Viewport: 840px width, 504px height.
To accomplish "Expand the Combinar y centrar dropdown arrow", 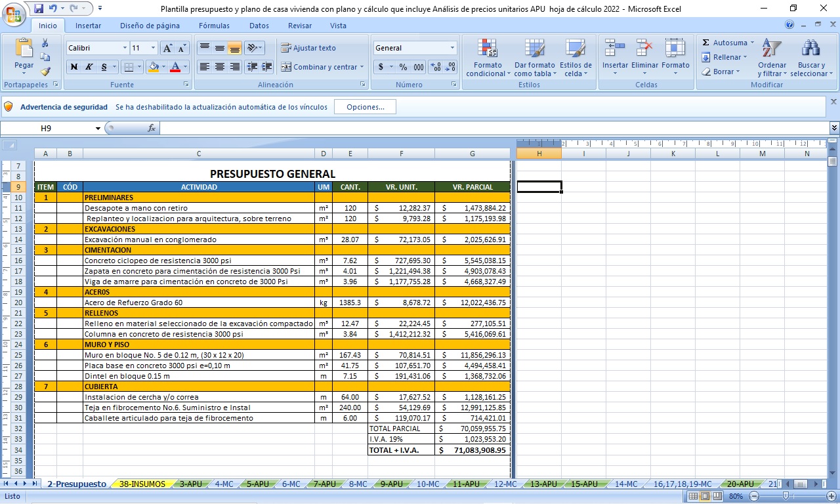I will (362, 67).
